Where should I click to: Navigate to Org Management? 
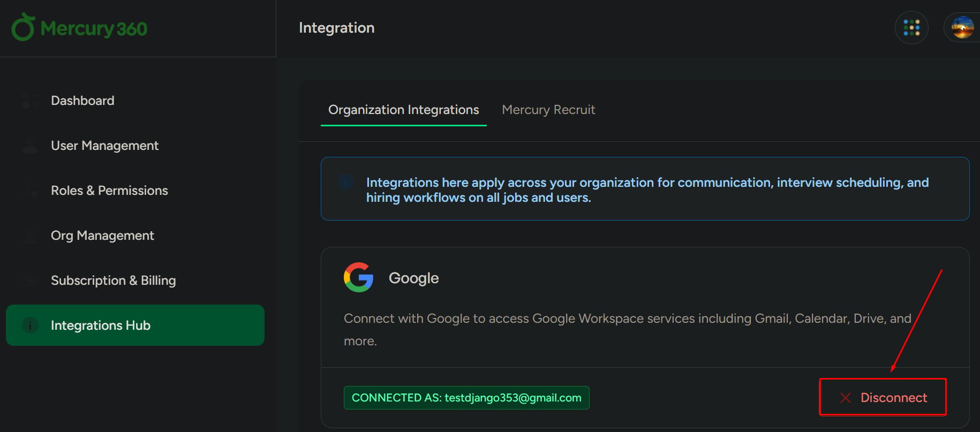point(135,236)
